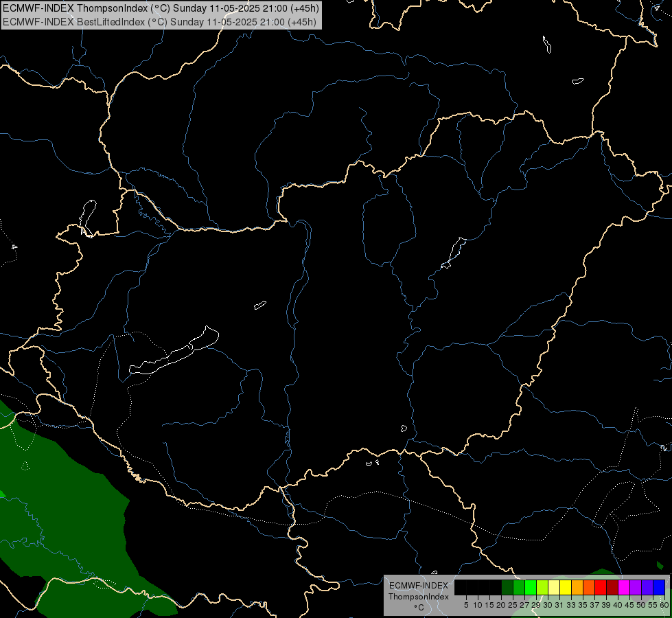The image size is (672, 618).
Task: Click the legend unit label "°C"
Action: pos(419,608)
